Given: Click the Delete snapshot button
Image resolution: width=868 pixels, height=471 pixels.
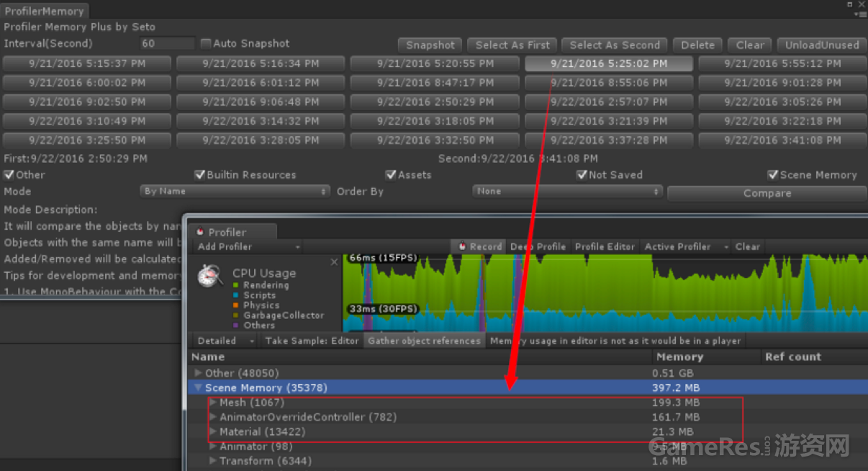Looking at the screenshot, I should coord(697,45).
